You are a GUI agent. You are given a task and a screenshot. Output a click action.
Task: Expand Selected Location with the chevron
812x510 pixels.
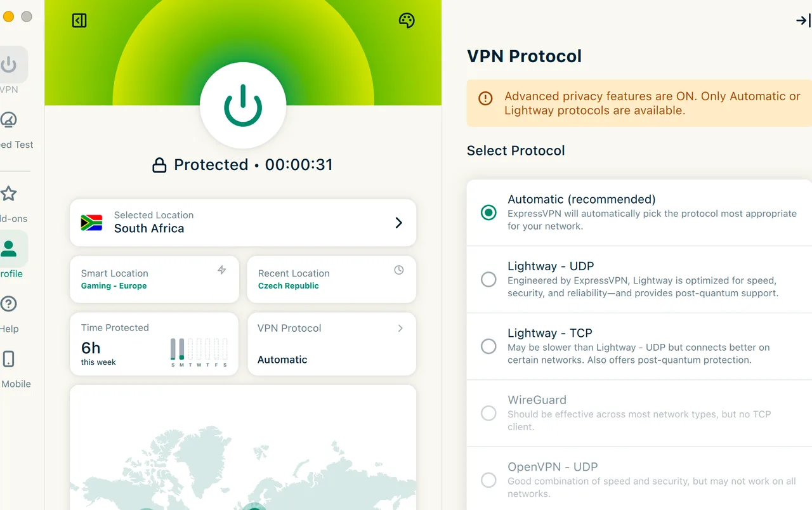click(399, 223)
